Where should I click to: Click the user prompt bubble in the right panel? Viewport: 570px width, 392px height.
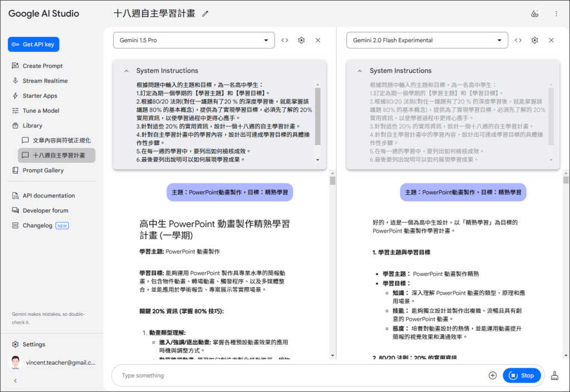click(x=463, y=192)
